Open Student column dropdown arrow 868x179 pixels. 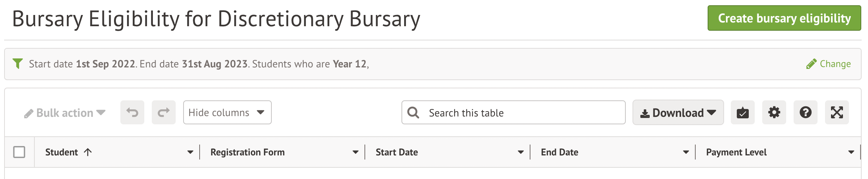click(190, 152)
